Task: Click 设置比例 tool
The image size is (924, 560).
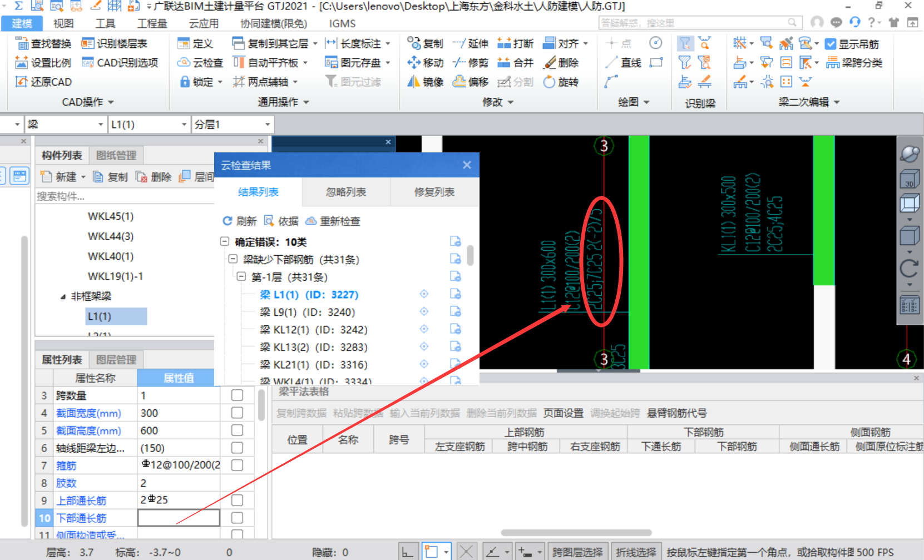Action: click(43, 63)
